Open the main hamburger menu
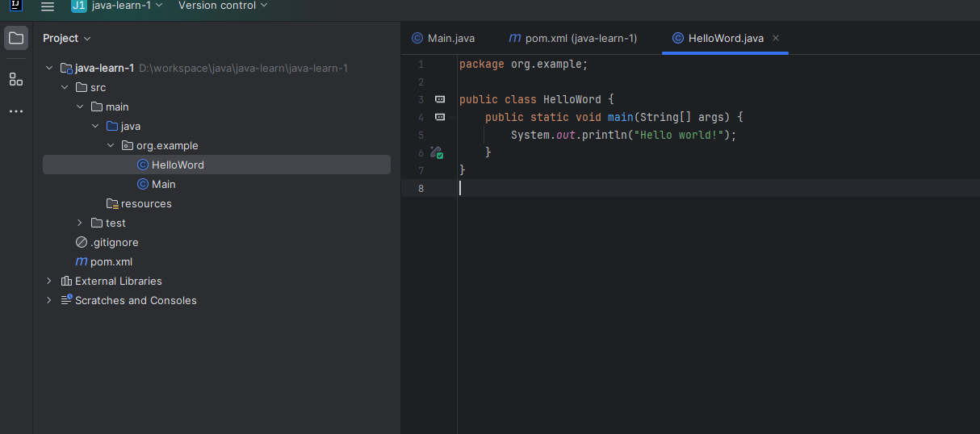This screenshot has height=434, width=980. (48, 6)
